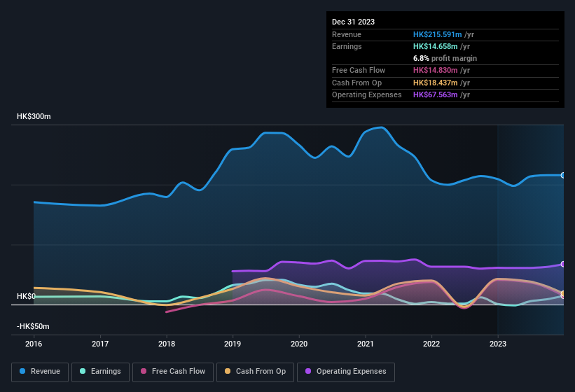This screenshot has height=392, width=575.
Task: Click the HK$14.830m free cash flow value
Action: [436, 70]
